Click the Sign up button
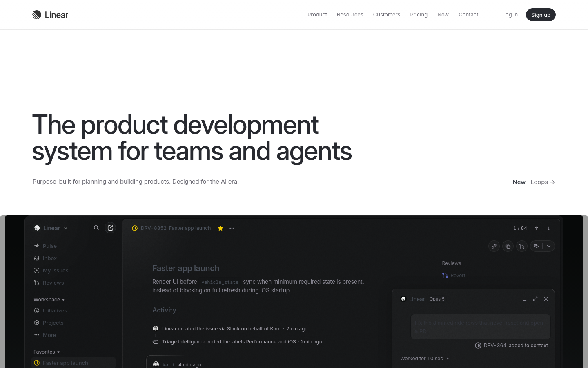Viewport: 588px width, 368px height. pos(541,15)
